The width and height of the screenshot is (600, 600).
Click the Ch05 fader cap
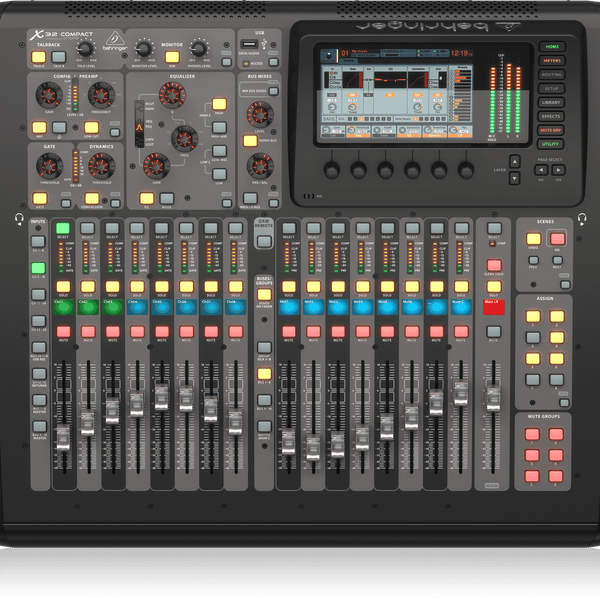[x=162, y=397]
